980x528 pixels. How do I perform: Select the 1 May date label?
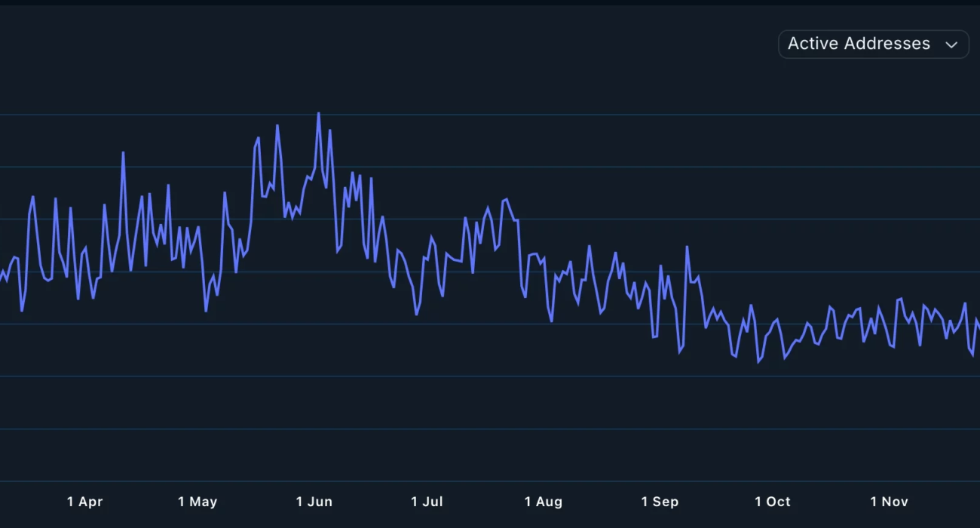[x=198, y=502]
